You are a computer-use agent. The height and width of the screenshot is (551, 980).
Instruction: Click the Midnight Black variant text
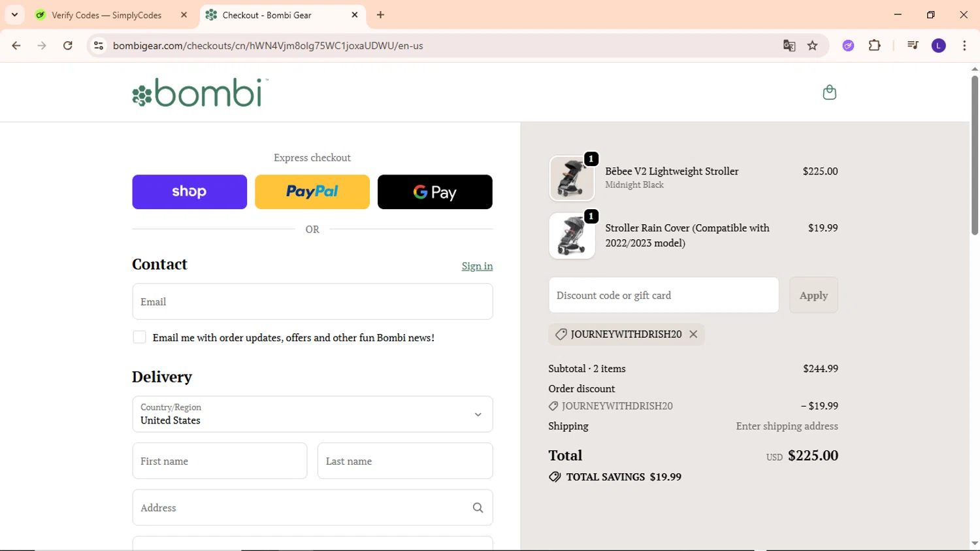pyautogui.click(x=634, y=185)
